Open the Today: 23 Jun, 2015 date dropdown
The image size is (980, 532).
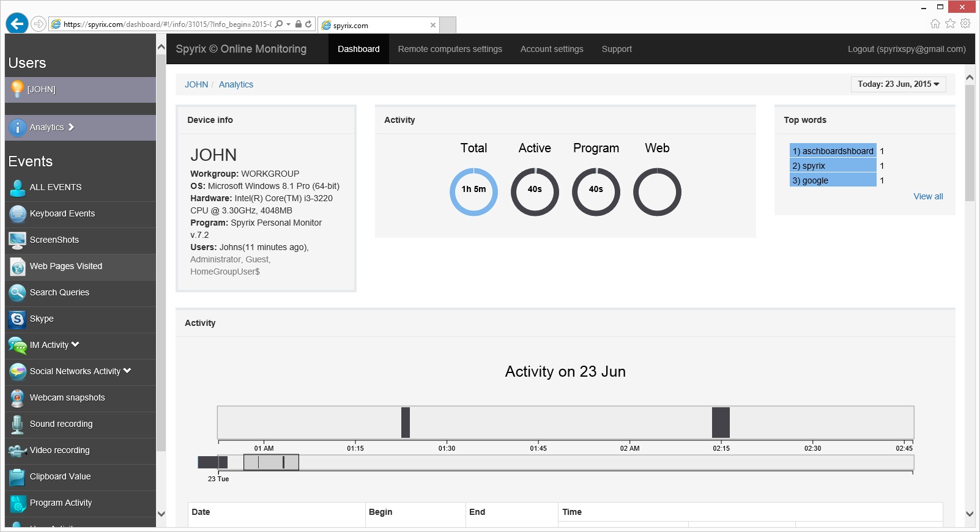898,84
